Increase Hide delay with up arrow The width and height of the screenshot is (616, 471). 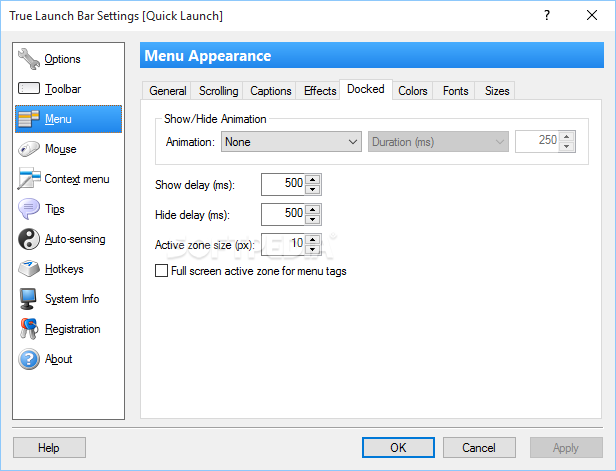313,209
